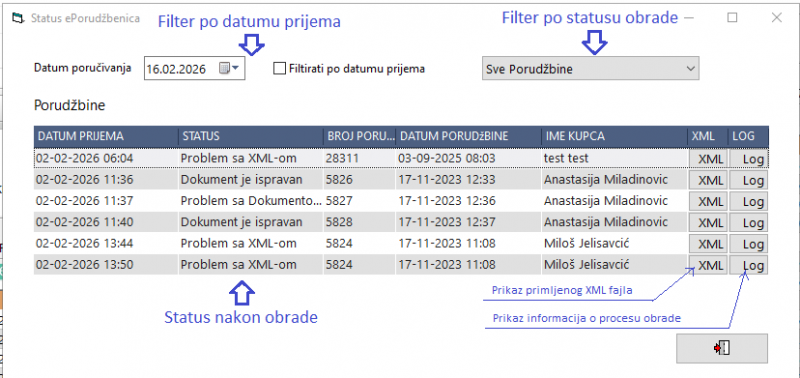
Task: Maximize the Status ePorudžbenica window
Action: pos(732,18)
